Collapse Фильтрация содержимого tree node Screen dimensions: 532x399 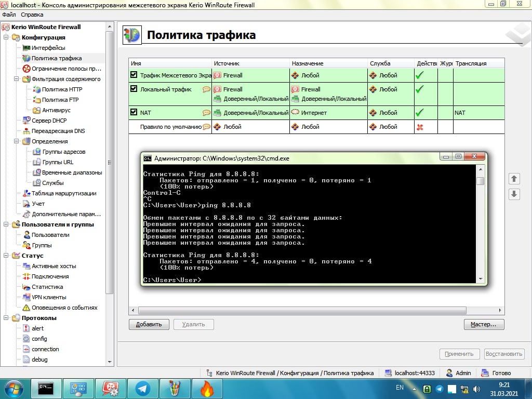16,79
